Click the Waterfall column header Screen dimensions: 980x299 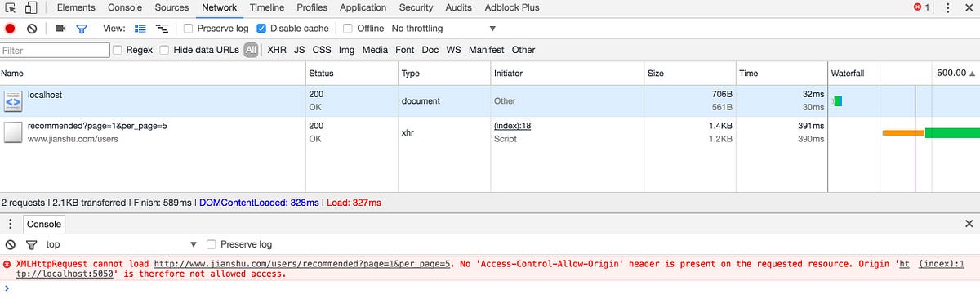904,73
